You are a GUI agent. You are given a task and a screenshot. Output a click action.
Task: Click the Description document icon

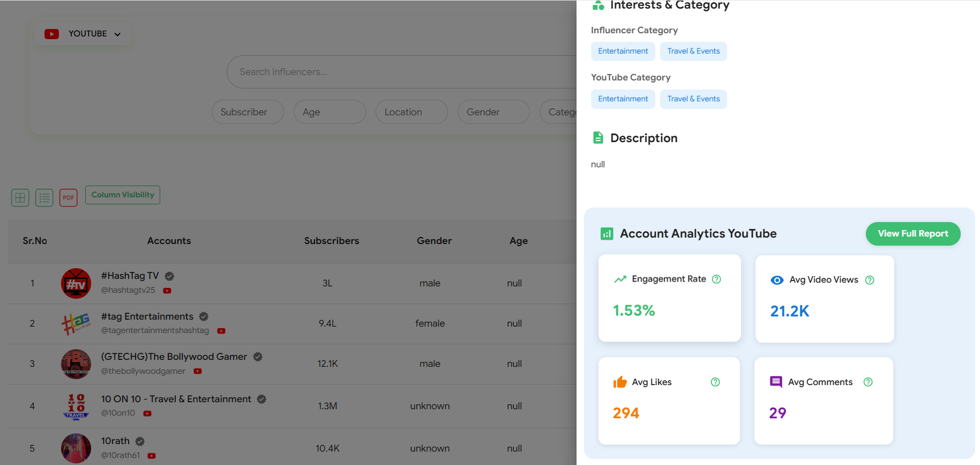[x=598, y=138]
